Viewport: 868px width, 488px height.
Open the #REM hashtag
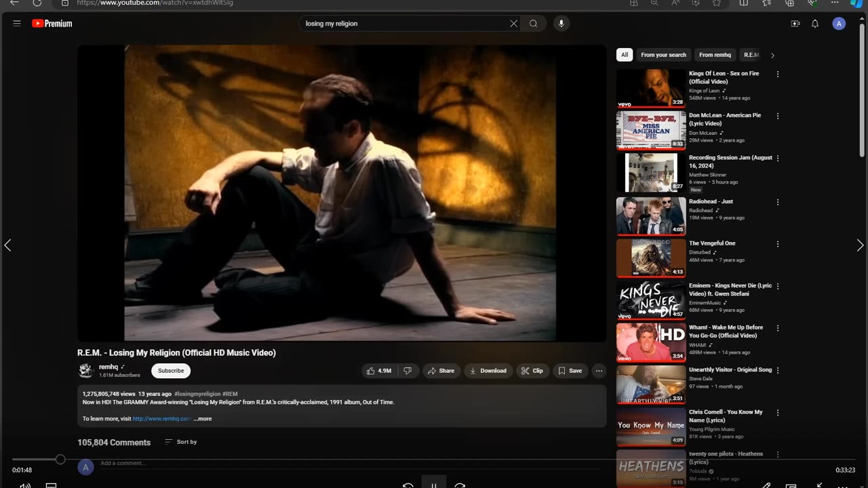pos(230,394)
